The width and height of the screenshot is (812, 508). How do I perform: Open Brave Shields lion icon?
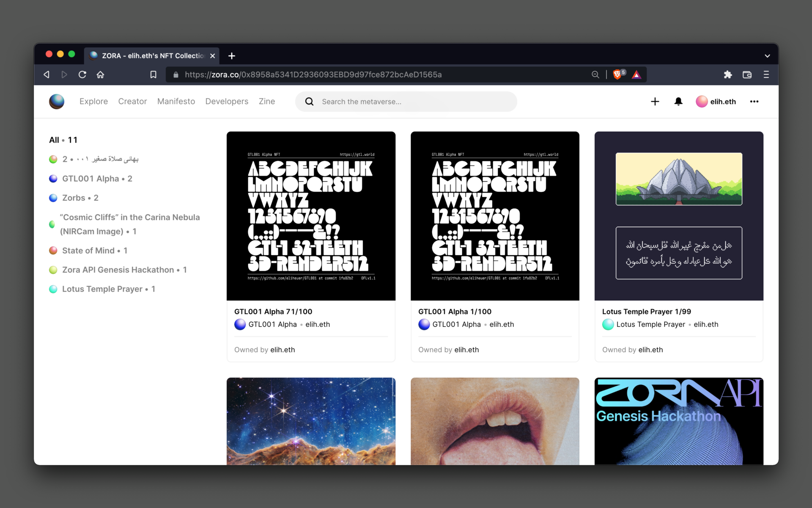coord(617,75)
